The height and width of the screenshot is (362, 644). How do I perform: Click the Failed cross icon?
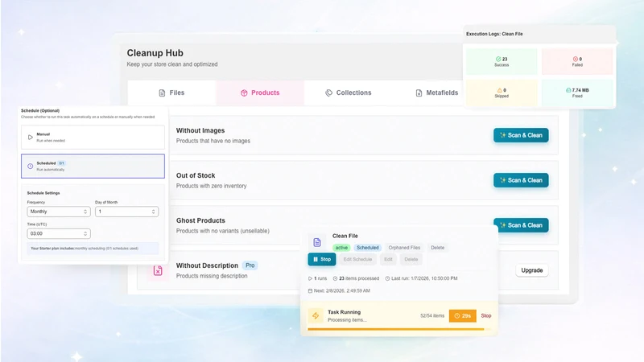click(576, 59)
